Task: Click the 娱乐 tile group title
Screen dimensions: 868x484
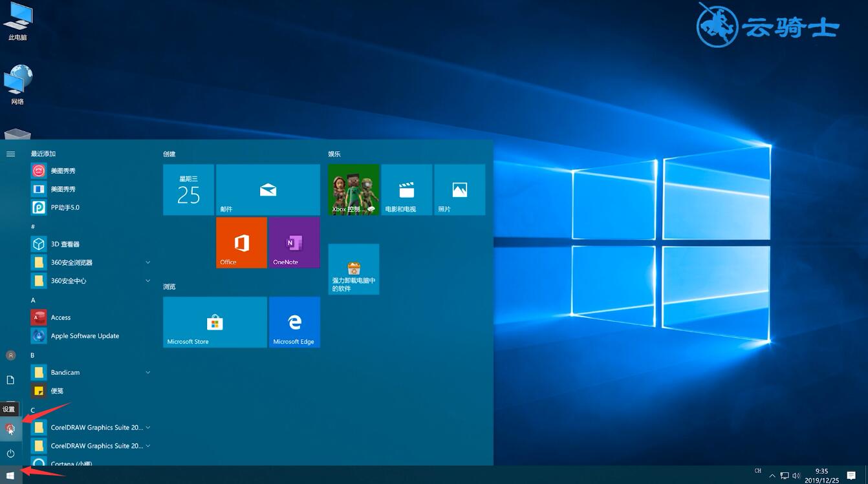Action: pos(334,154)
